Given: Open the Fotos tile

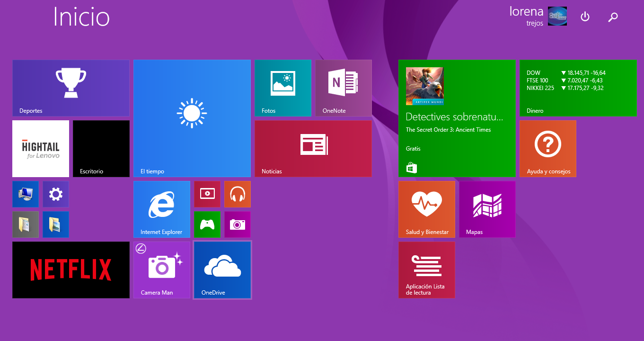Looking at the screenshot, I should point(283,88).
